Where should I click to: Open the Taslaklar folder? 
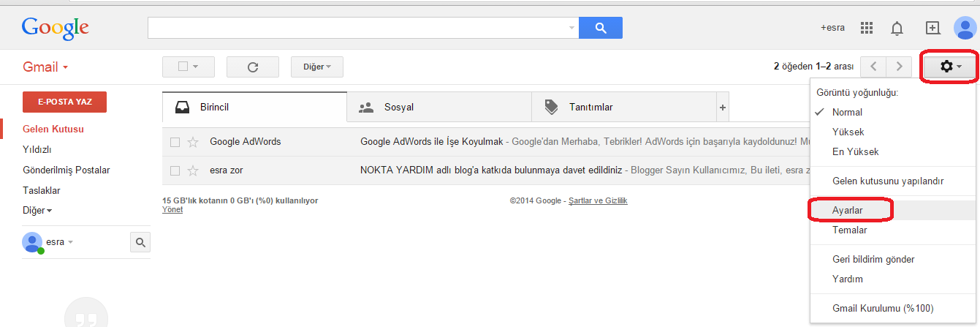coord(42,190)
